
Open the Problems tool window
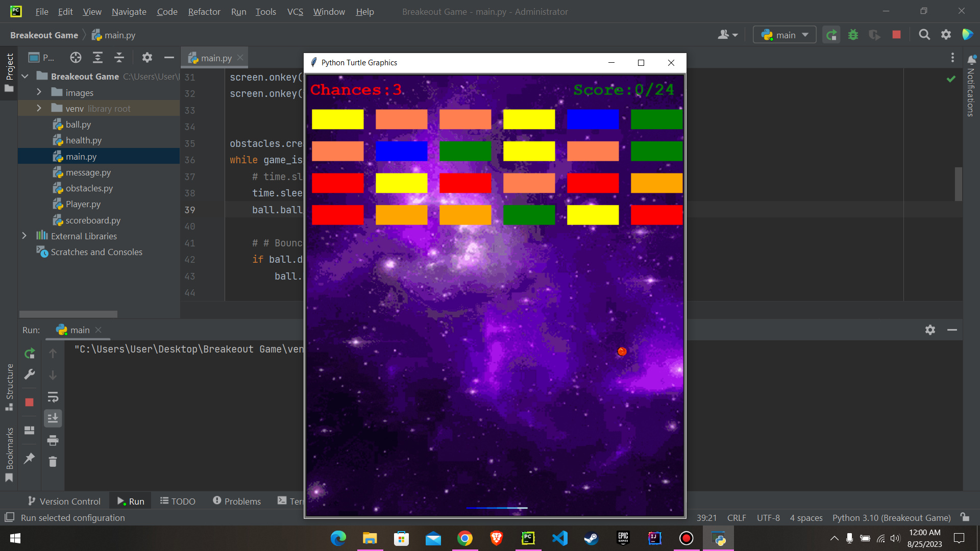236,501
